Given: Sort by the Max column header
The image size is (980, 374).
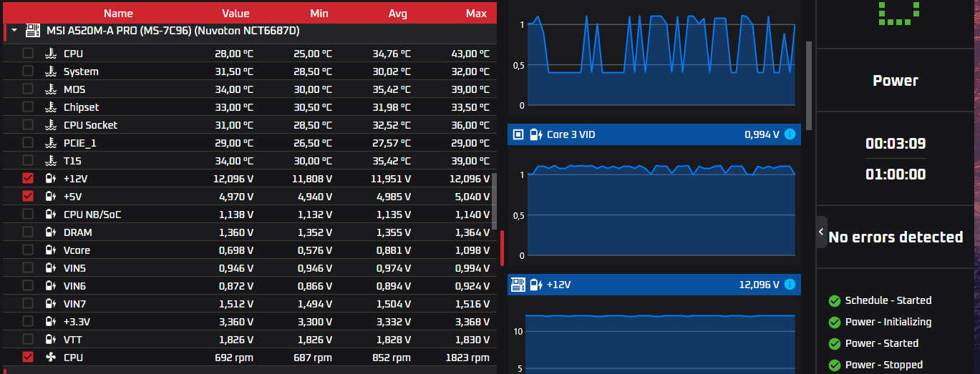Looking at the screenshot, I should click(476, 13).
